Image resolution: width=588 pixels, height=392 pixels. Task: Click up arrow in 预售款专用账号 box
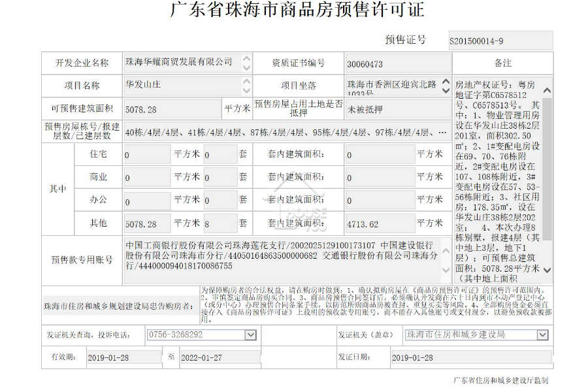(x=446, y=251)
